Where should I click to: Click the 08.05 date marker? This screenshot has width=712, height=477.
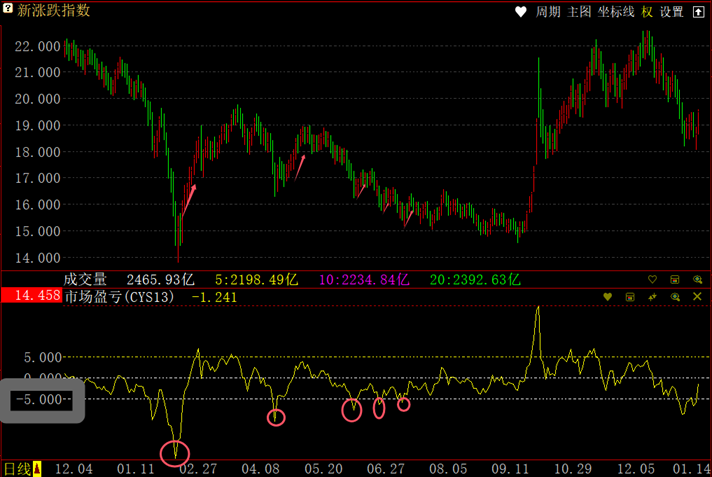[x=448, y=469]
